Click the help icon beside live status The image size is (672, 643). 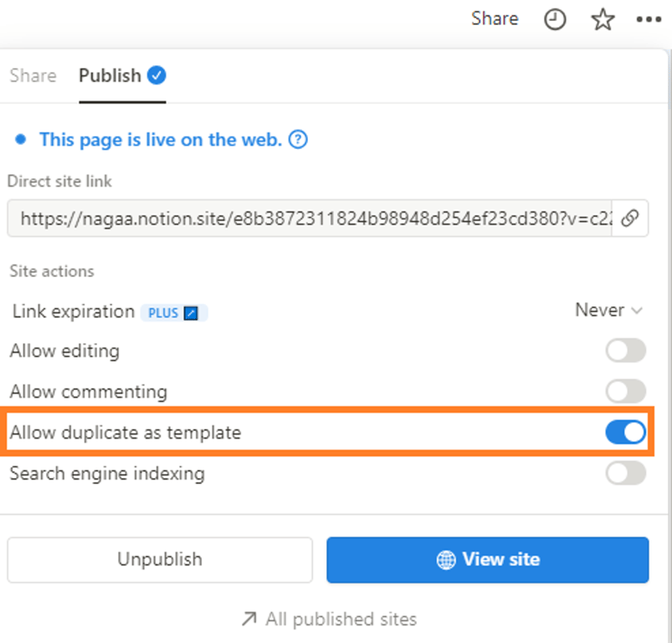point(298,140)
